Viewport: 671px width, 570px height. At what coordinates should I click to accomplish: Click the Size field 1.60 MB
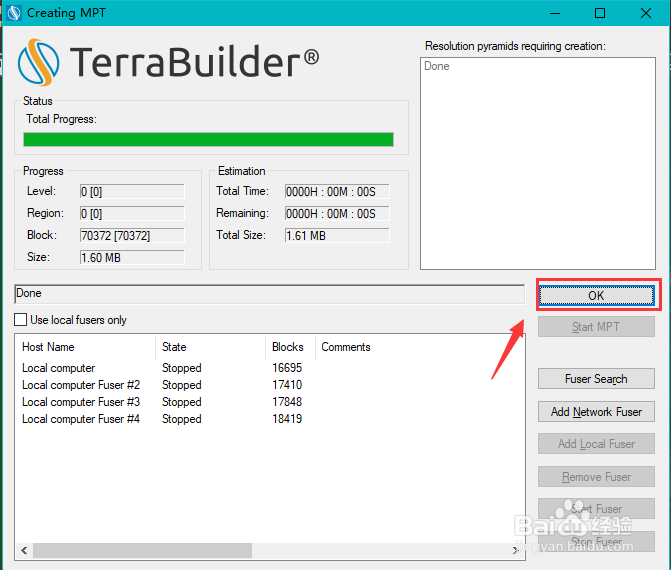[x=132, y=258]
